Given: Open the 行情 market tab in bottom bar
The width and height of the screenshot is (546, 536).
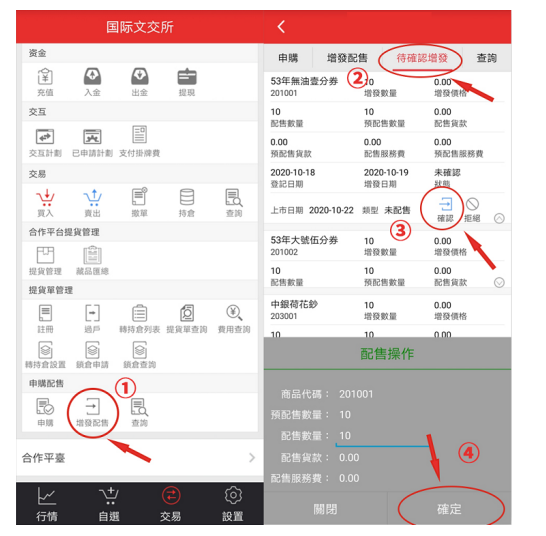Looking at the screenshot, I should pos(47,504).
